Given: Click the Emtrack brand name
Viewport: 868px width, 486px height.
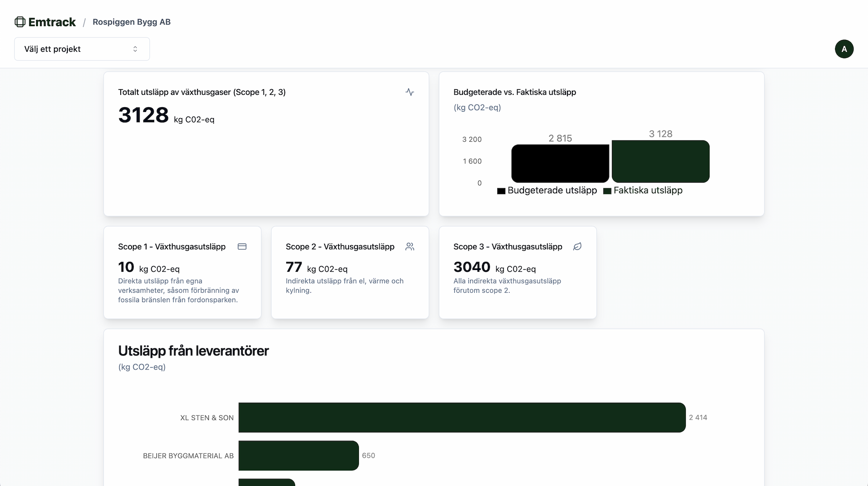Looking at the screenshot, I should coord(52,22).
